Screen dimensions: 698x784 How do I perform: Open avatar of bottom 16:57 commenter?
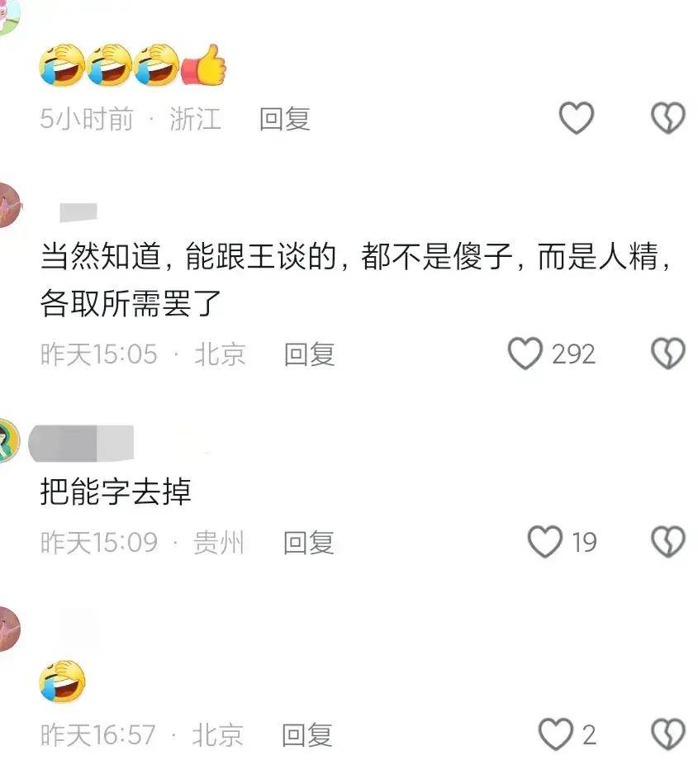point(8,628)
